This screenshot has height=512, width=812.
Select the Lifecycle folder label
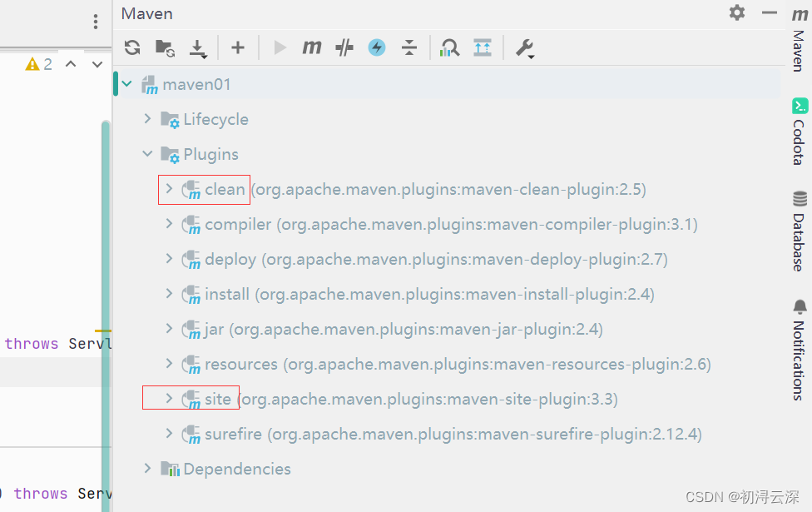click(216, 120)
